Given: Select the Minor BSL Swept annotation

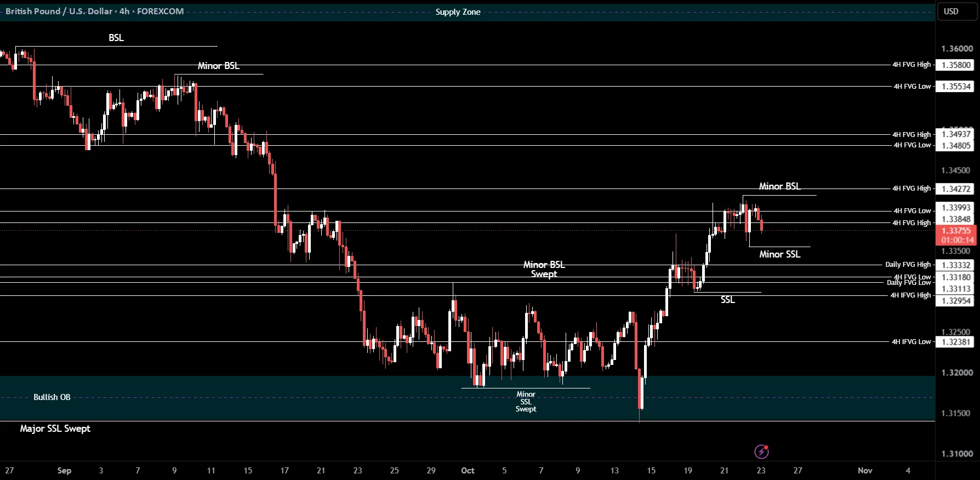Looking at the screenshot, I should [544, 269].
